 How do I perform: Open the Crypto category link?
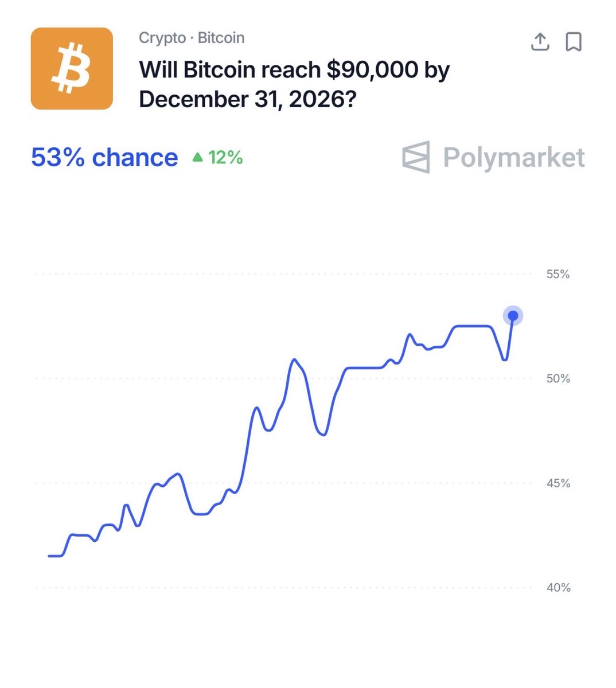click(162, 38)
